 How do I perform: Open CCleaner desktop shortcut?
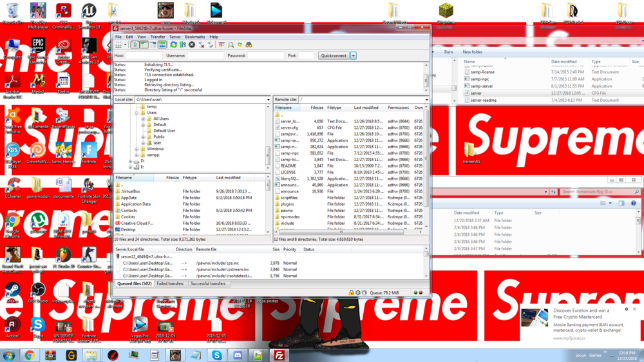(13, 188)
